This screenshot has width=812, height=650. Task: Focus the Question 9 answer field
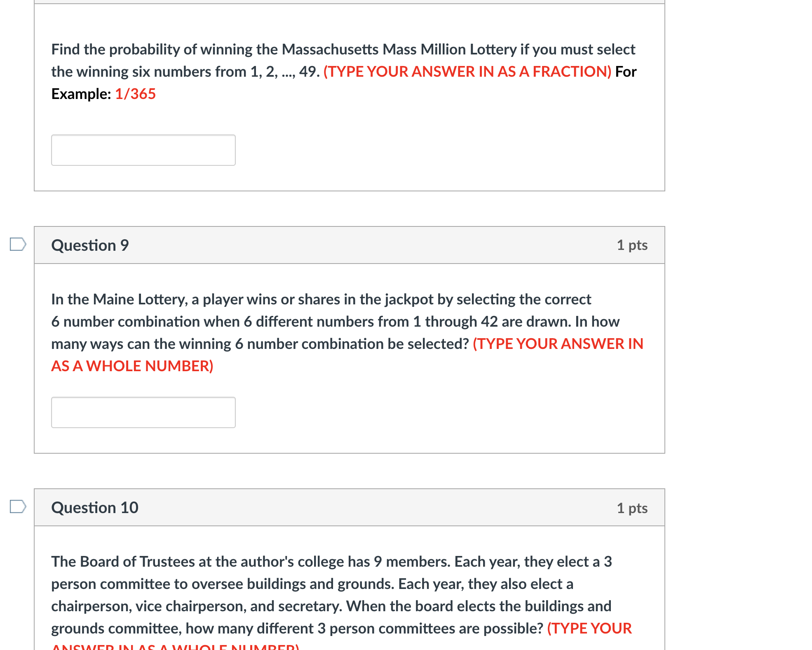point(143,412)
